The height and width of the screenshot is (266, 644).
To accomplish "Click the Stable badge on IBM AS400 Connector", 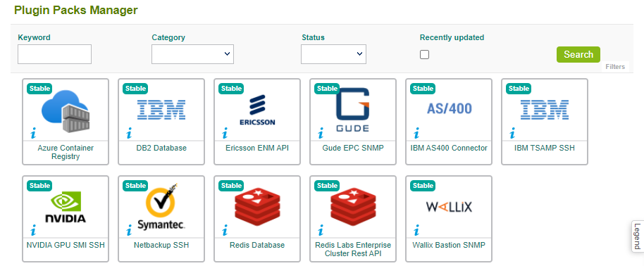I will click(423, 88).
